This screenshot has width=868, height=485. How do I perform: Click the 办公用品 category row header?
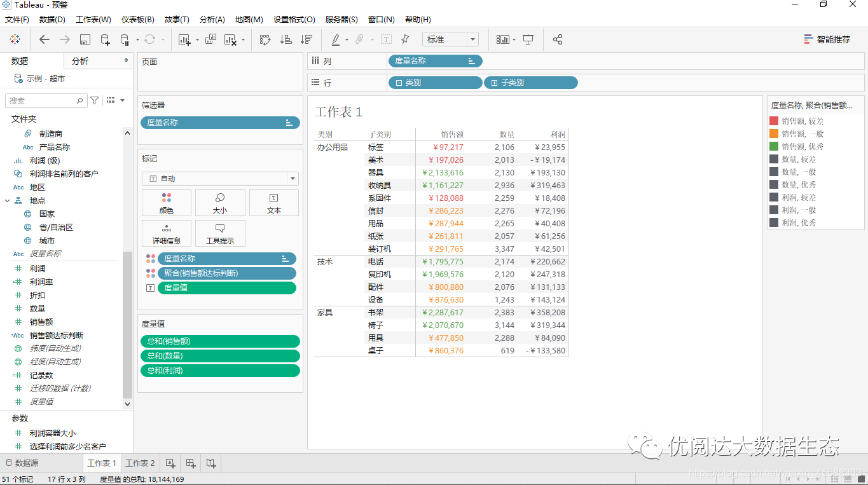point(333,147)
